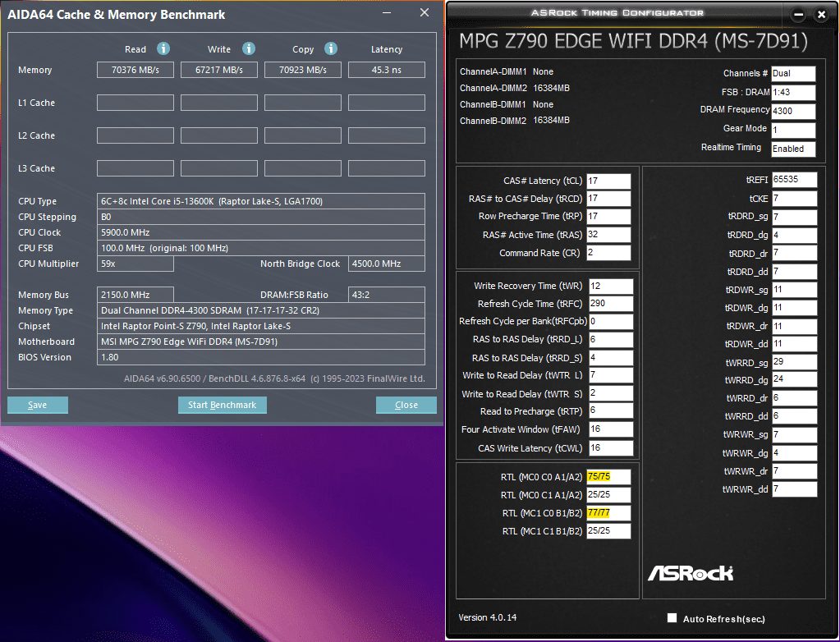The height and width of the screenshot is (642, 840).
Task: Minimize the ASRock Timing Configurator window
Action: tap(798, 15)
